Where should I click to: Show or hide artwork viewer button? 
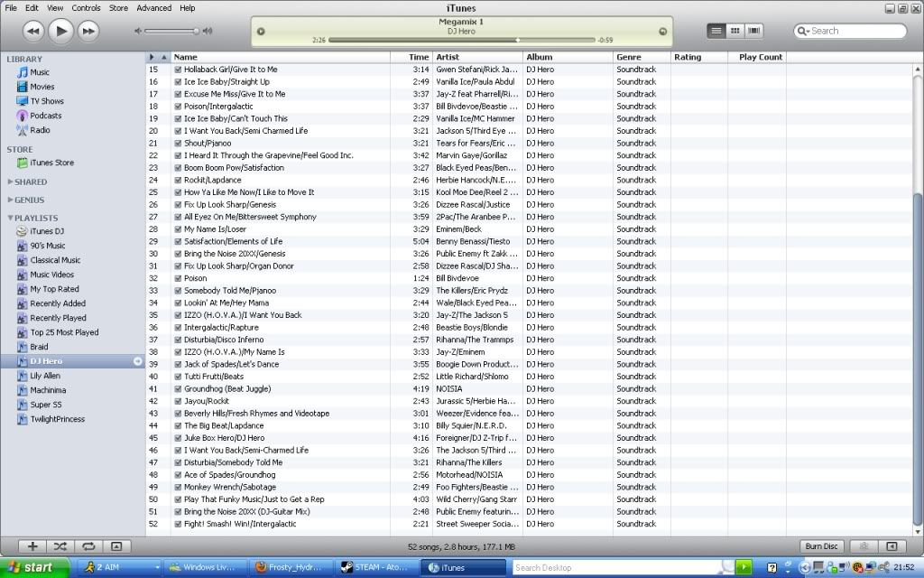pos(116,546)
